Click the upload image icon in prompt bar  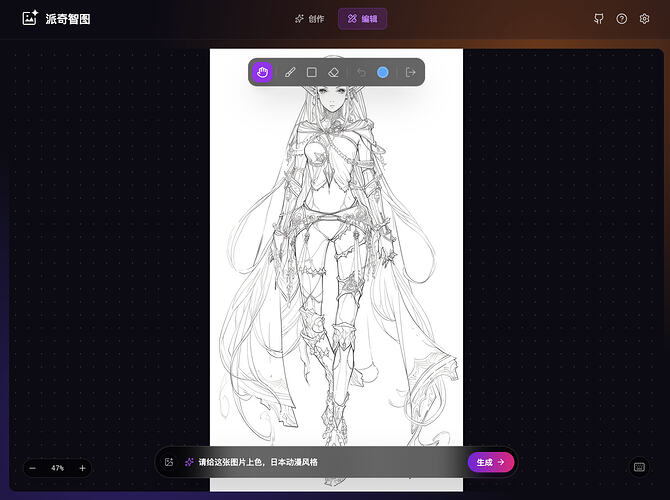169,462
